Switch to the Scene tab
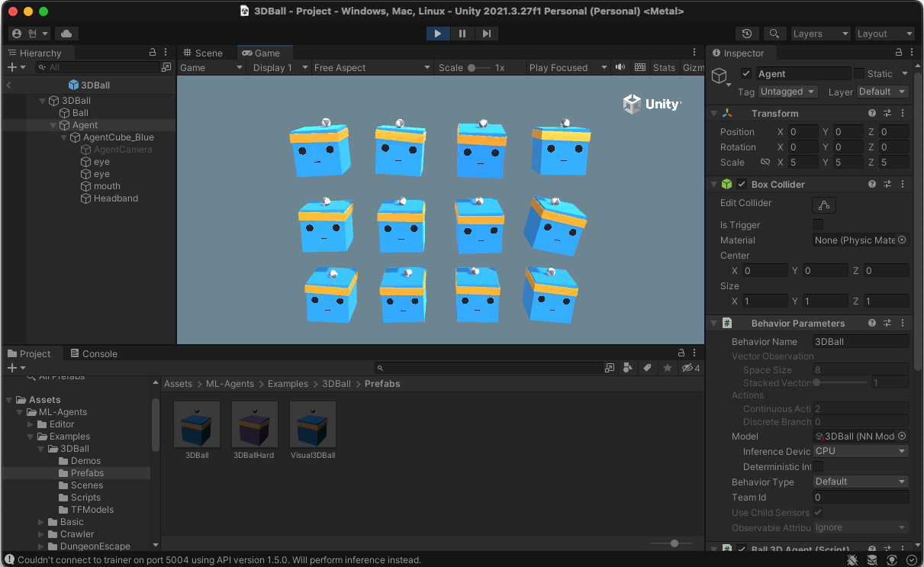 (x=202, y=53)
